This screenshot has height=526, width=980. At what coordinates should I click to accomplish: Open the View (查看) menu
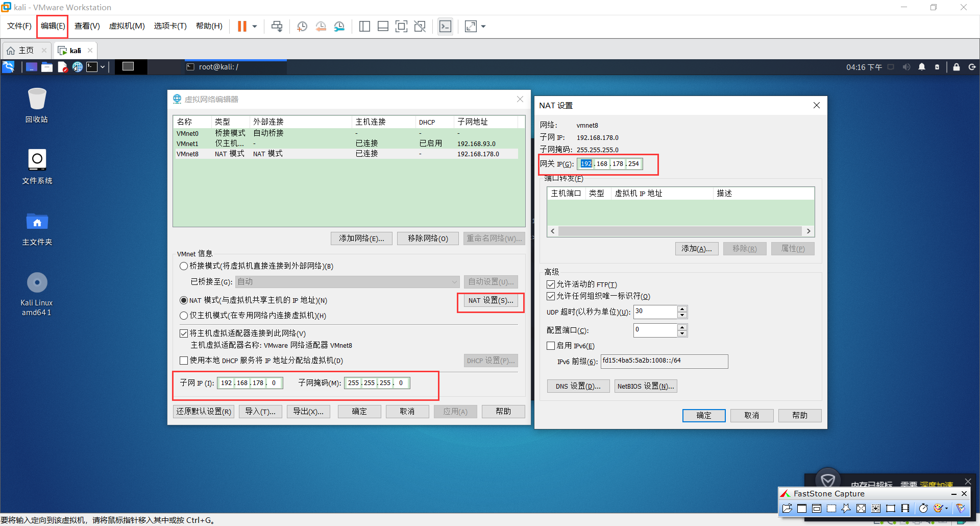tap(87, 26)
